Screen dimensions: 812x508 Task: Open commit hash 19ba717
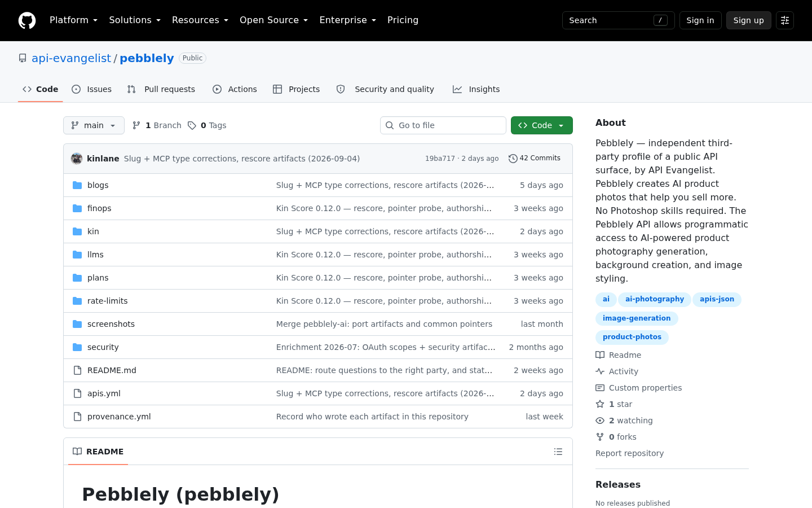[x=440, y=159]
